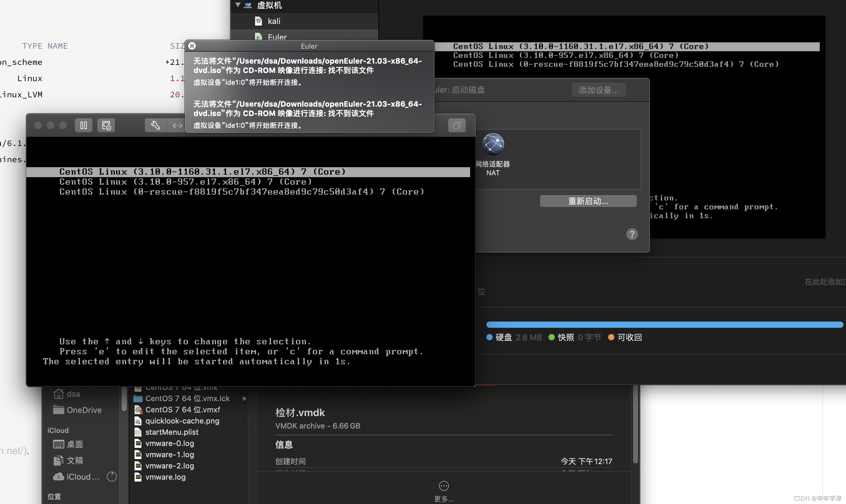Click the Finder preview pane scrollbar
The height and width of the screenshot is (504, 846).
[635, 424]
